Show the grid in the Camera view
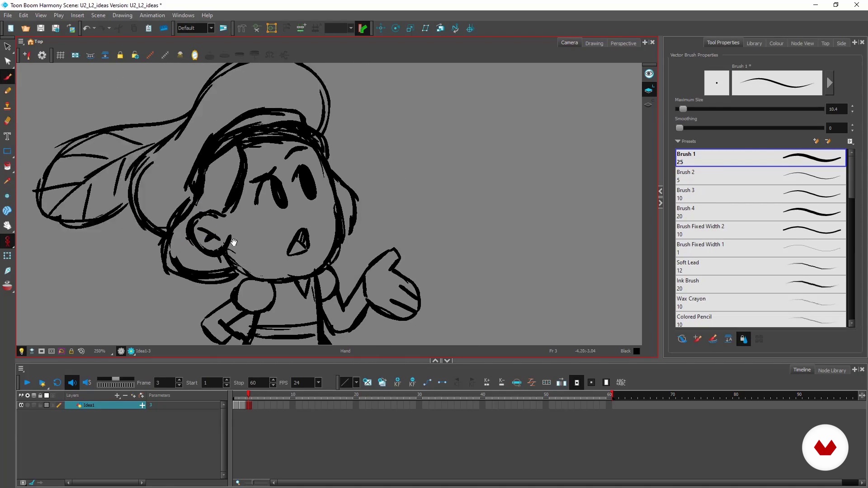868x488 pixels. coord(60,55)
